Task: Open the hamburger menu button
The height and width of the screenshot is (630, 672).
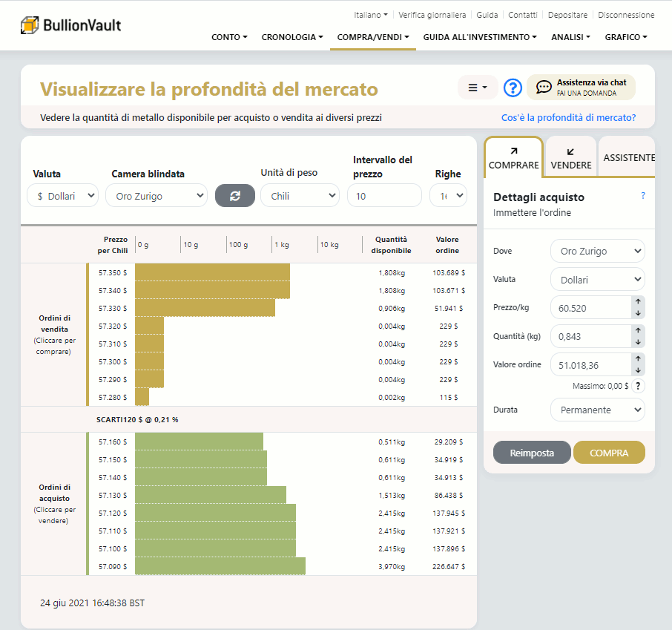Action: [x=478, y=88]
